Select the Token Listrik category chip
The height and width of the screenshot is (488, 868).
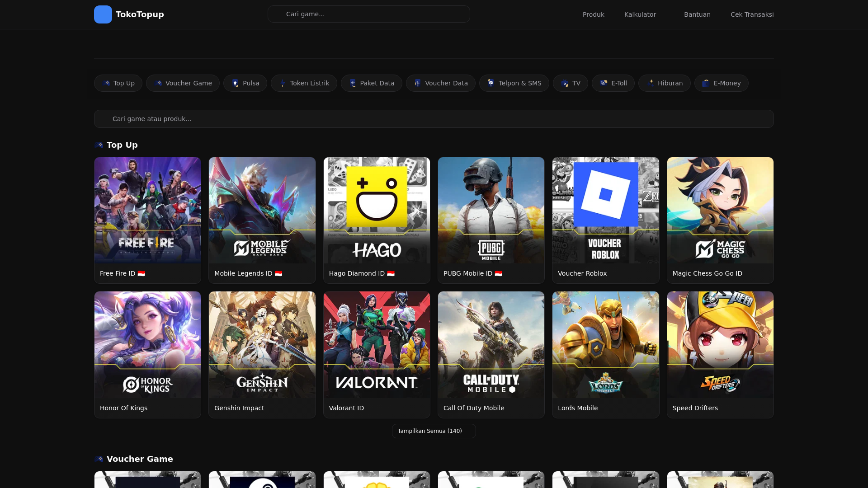point(304,83)
